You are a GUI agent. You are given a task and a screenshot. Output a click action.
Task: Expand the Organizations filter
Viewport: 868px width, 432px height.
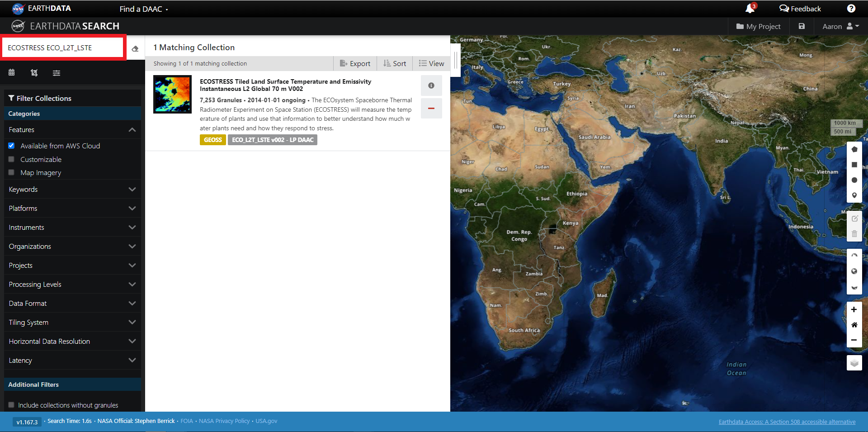tap(72, 246)
